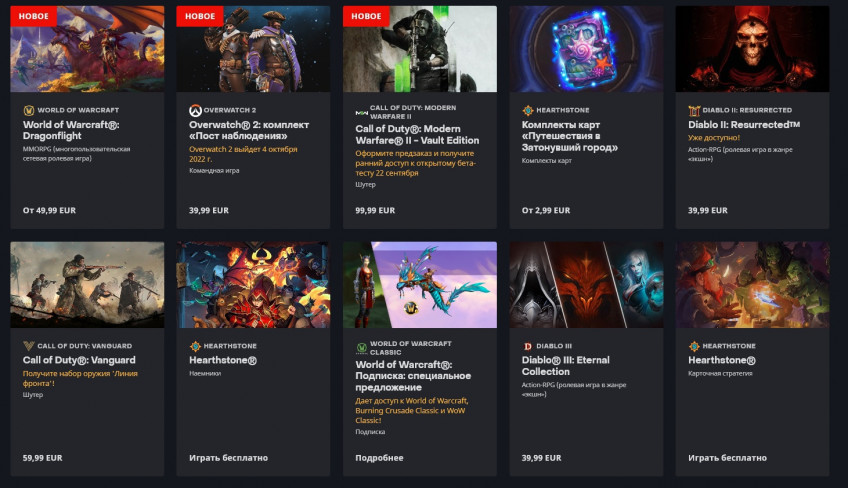
Task: Open Call of Duty Vanguard soldiers artwork
Action: pos(87,285)
